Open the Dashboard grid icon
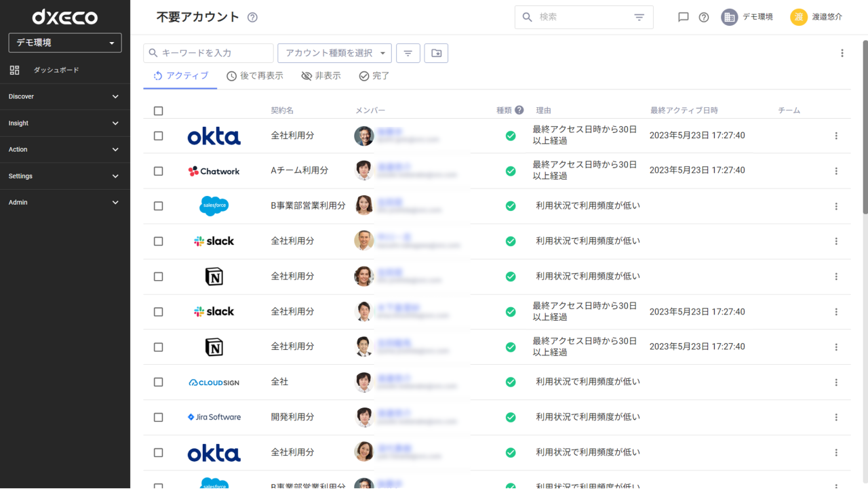The image size is (868, 497). point(15,70)
